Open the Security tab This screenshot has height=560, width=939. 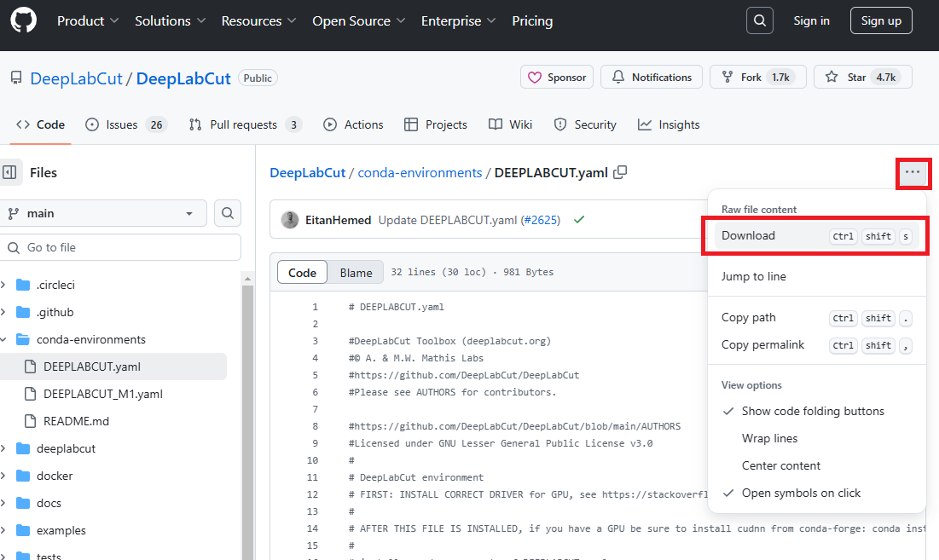pos(585,124)
